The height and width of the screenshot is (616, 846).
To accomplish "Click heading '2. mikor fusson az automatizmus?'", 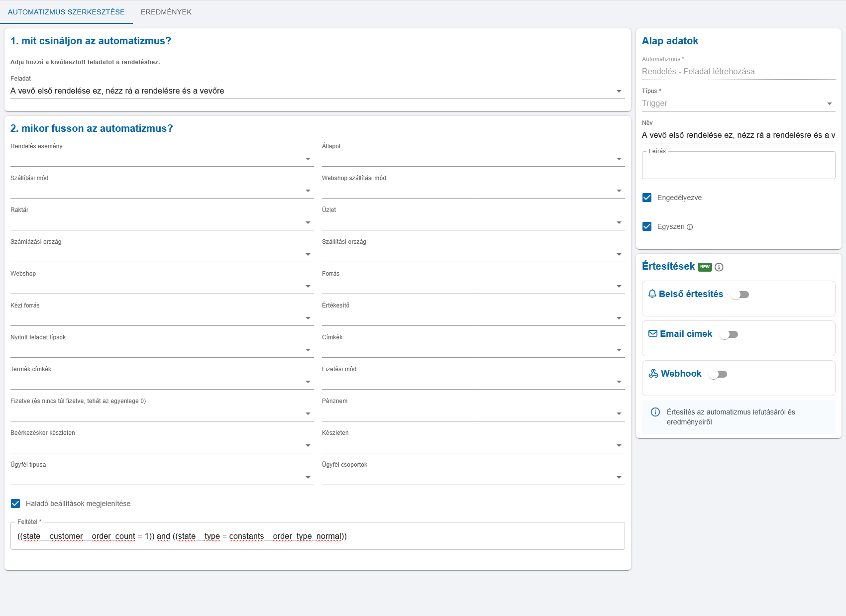I will click(92, 128).
